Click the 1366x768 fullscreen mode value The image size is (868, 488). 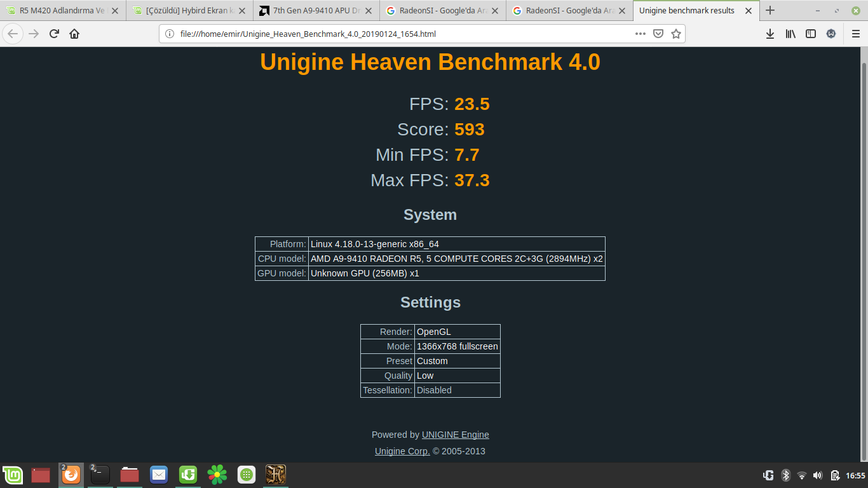point(458,346)
